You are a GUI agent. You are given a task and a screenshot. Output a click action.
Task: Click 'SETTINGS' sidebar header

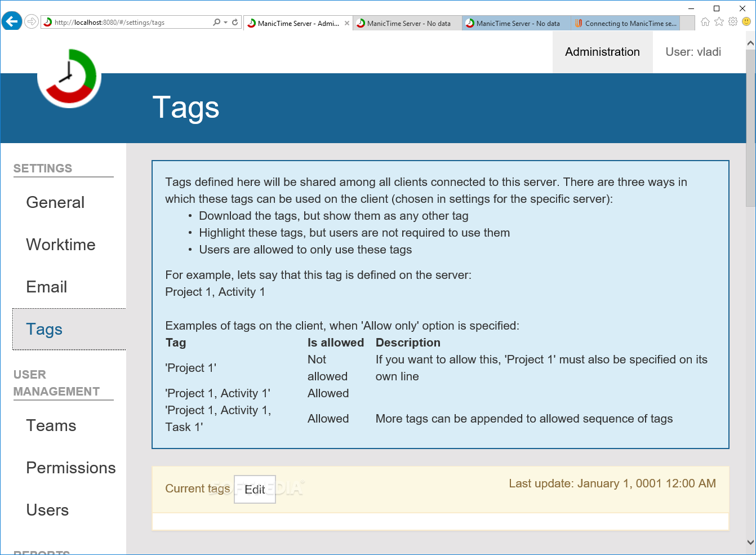43,168
